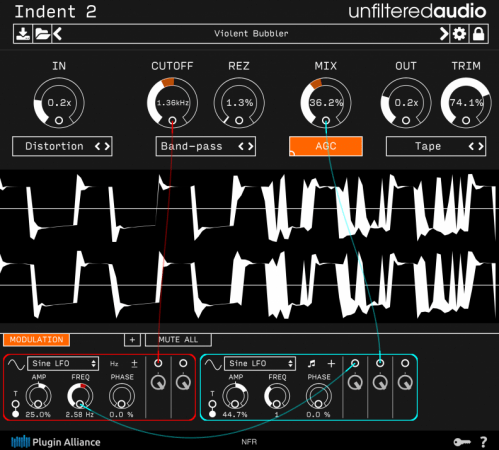The height and width of the screenshot is (450, 499).
Task: Click the license key icon
Action: tap(462, 442)
